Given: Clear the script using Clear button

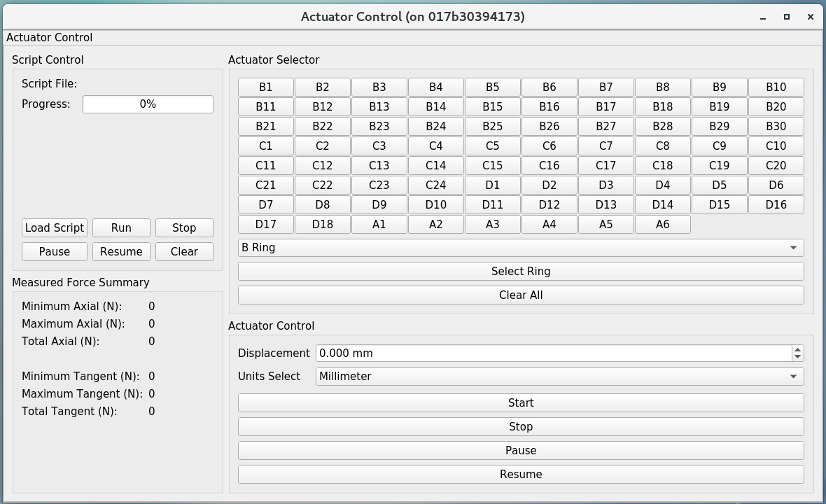Looking at the screenshot, I should point(184,252).
